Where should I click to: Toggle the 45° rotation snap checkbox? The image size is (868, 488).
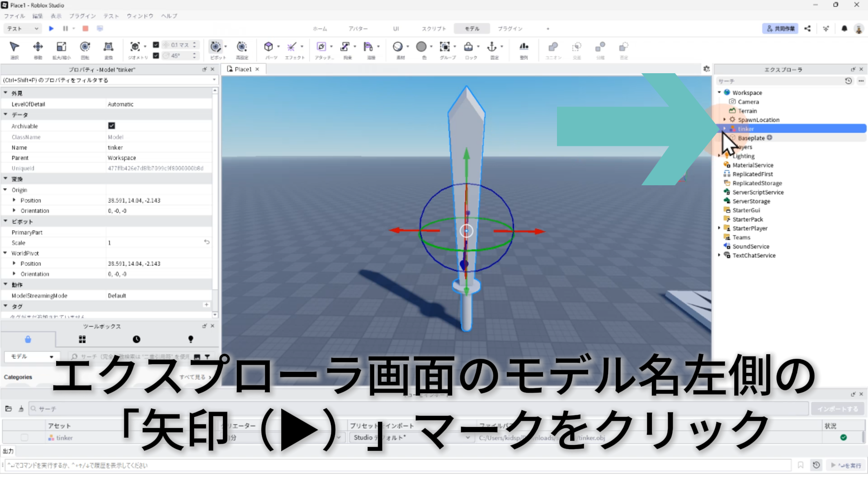click(x=156, y=56)
